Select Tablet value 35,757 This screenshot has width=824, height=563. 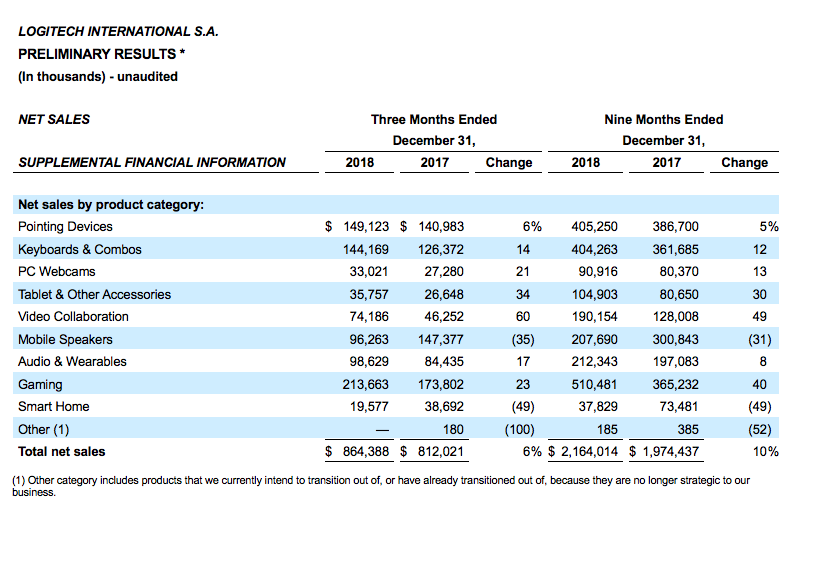[369, 294]
